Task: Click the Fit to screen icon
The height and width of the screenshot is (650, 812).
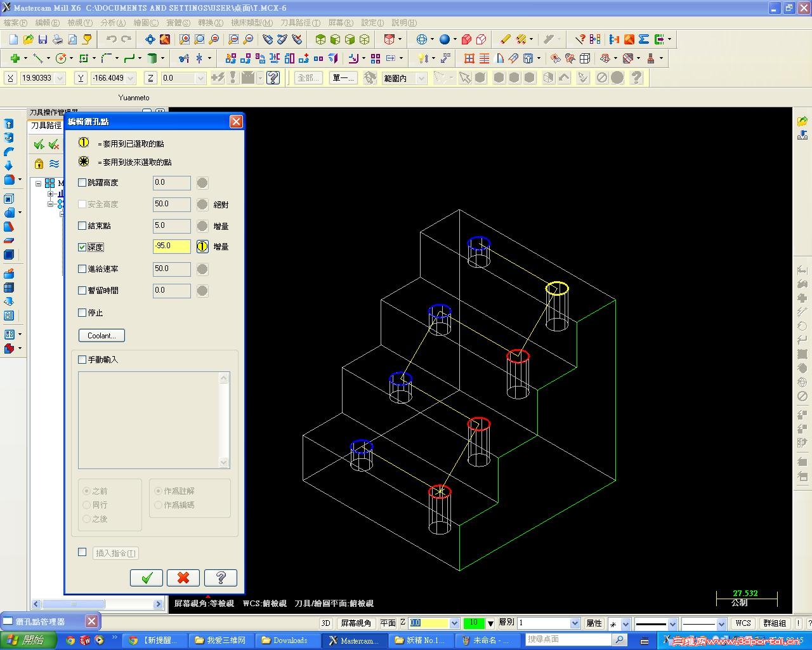Action: 150,39
